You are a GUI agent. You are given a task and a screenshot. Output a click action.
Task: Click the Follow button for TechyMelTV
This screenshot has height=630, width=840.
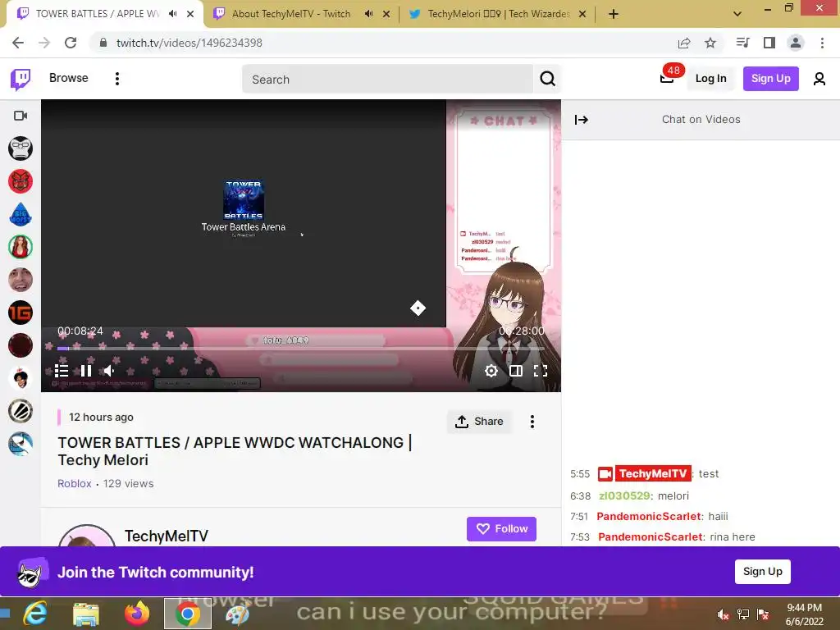[x=501, y=529]
